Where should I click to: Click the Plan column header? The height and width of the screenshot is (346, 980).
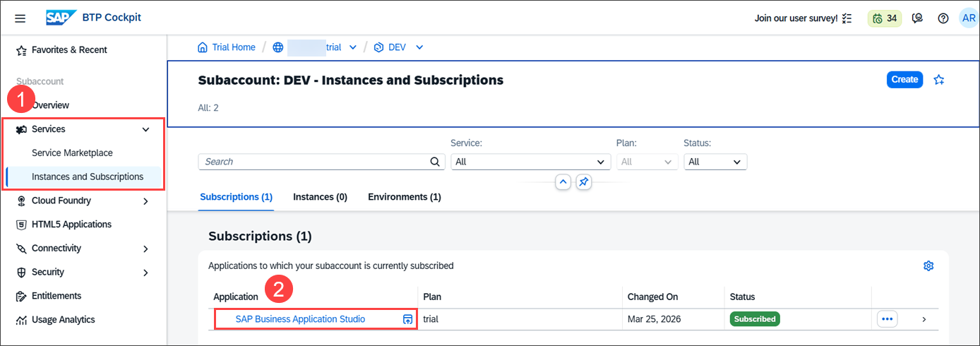coord(432,297)
